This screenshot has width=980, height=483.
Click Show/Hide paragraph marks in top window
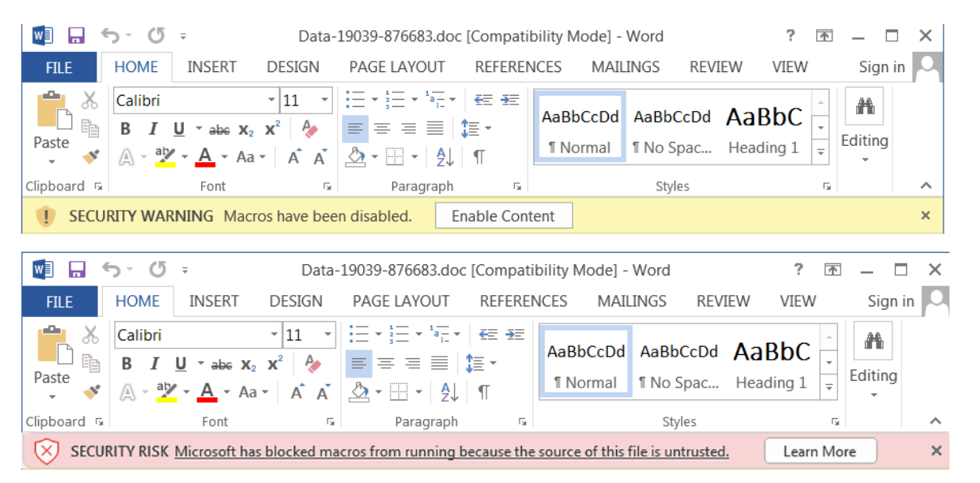pyautogui.click(x=479, y=157)
